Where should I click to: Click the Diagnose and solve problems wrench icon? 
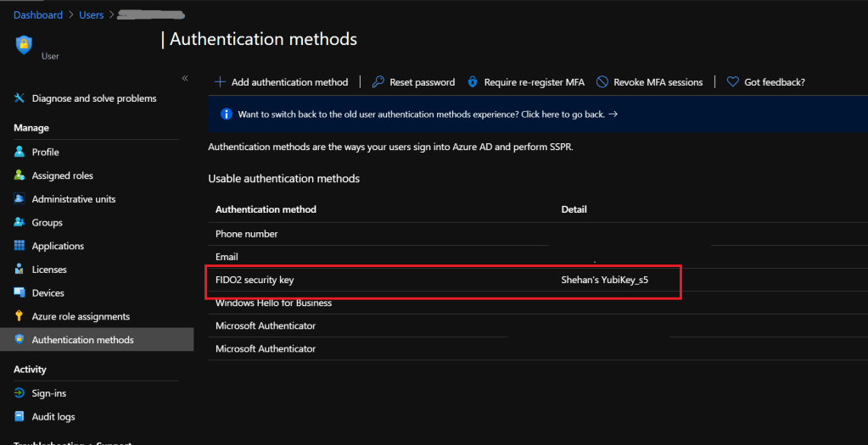click(x=20, y=98)
